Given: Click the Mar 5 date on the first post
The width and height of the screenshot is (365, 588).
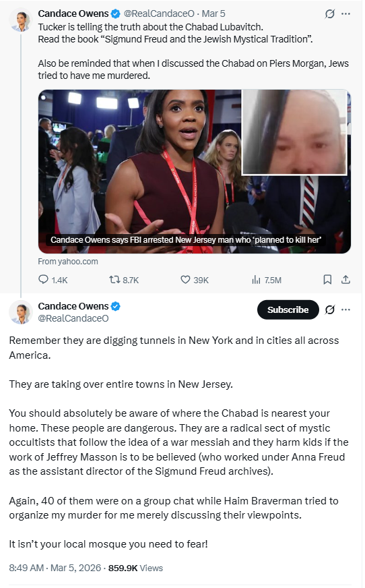Looking at the screenshot, I should pos(213,14).
